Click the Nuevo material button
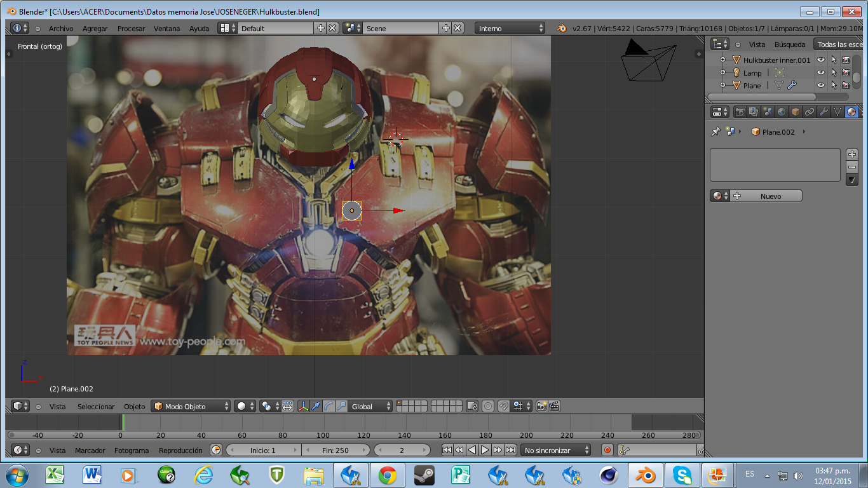The image size is (868, 488). click(x=766, y=196)
